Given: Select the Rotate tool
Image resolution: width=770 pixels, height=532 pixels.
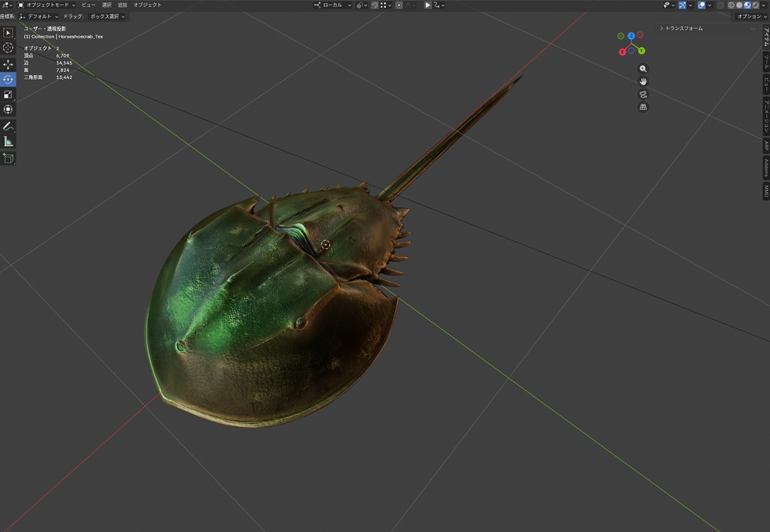Looking at the screenshot, I should pos(8,80).
